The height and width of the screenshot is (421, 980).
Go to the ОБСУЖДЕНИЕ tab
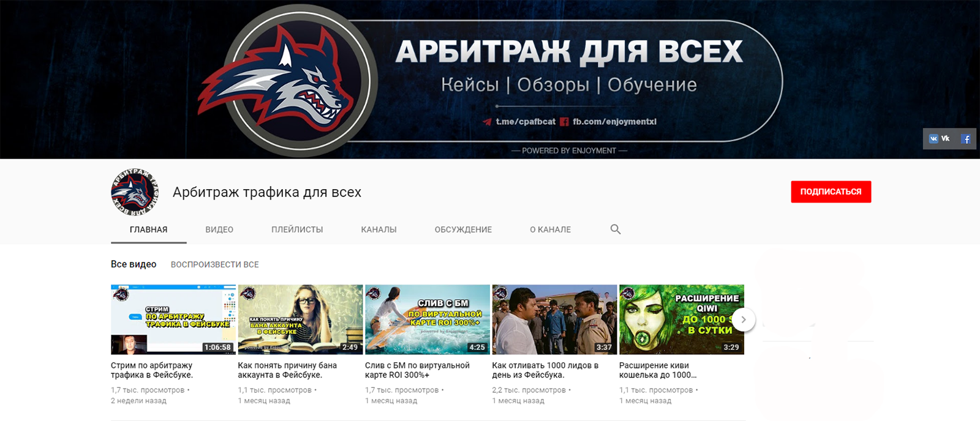coord(463,229)
